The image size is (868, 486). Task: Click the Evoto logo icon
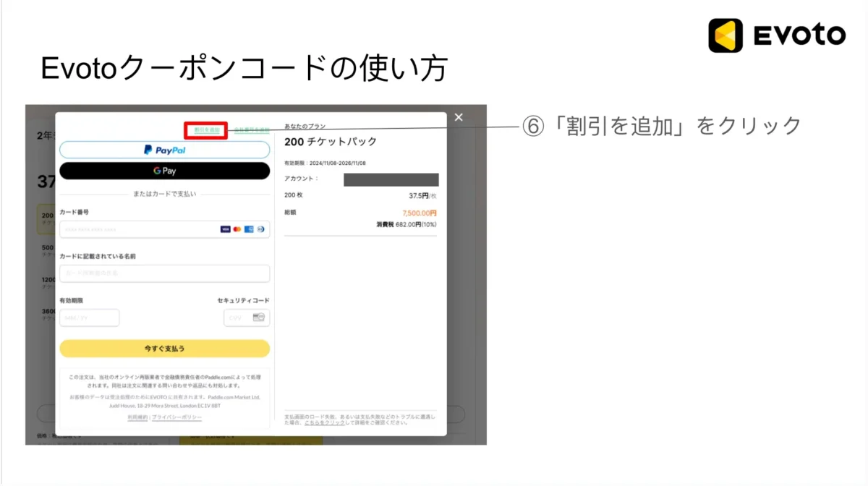726,35
